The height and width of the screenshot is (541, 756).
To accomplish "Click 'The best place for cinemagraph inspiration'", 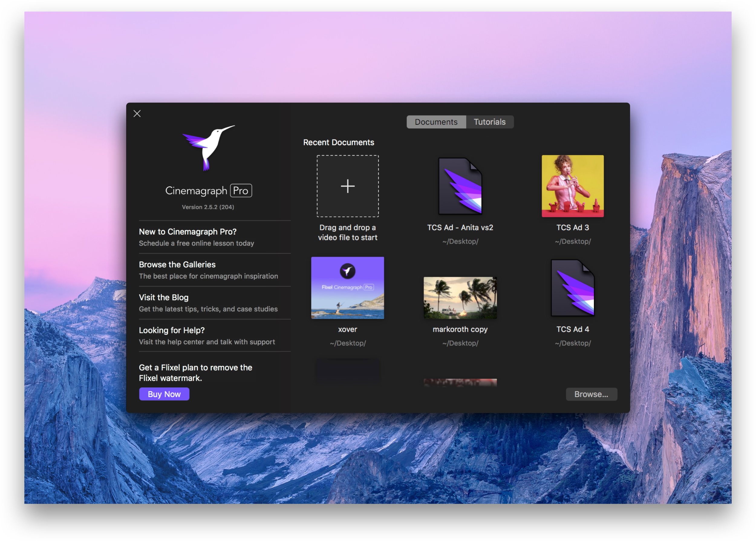I will tap(208, 276).
